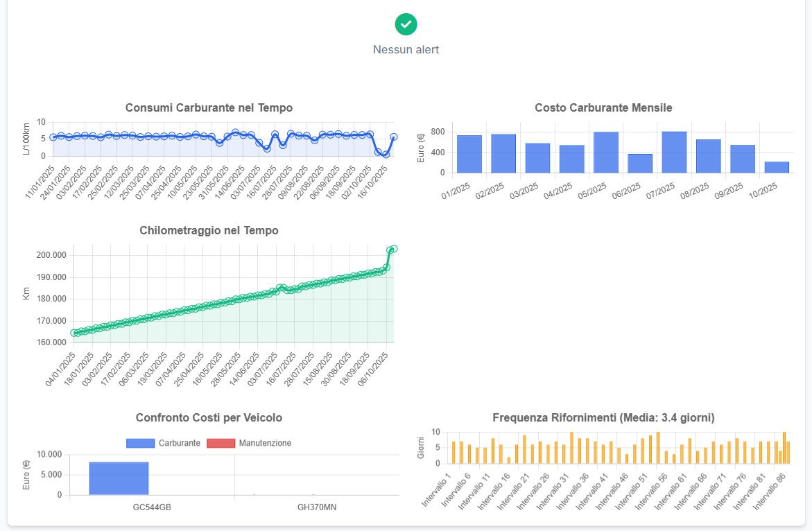This screenshot has height=531, width=812.
Task: Click the 05/2025 monthly fuel cost bar
Action: click(606, 152)
